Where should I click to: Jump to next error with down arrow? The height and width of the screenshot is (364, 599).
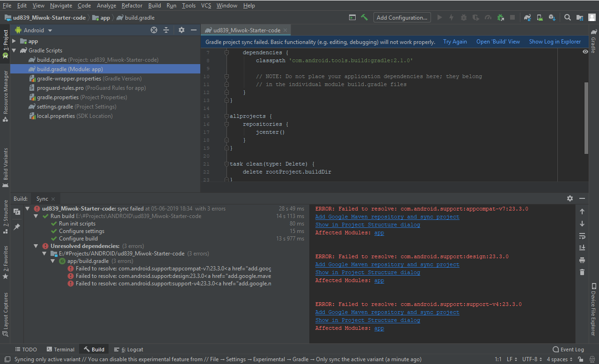pyautogui.click(x=582, y=224)
